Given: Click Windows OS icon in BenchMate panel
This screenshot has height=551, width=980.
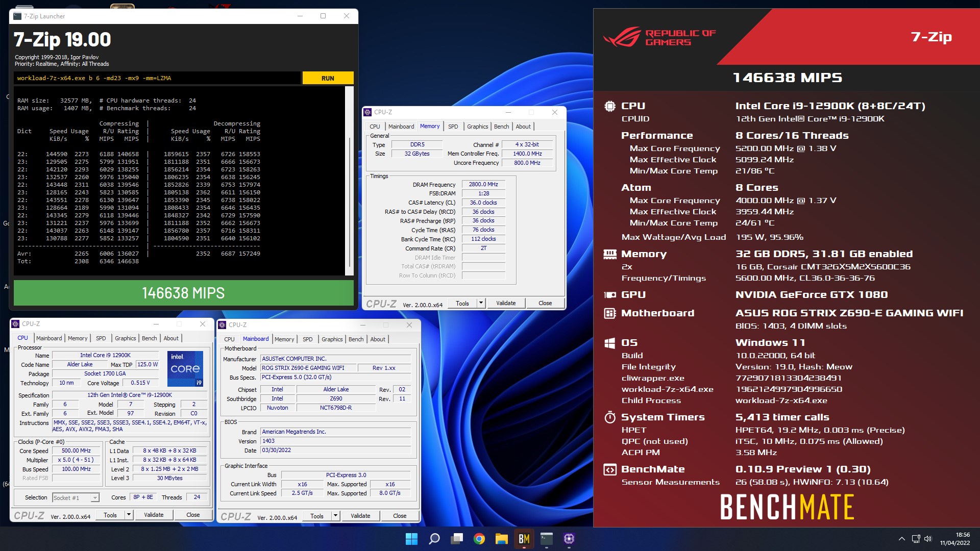Looking at the screenshot, I should 609,343.
